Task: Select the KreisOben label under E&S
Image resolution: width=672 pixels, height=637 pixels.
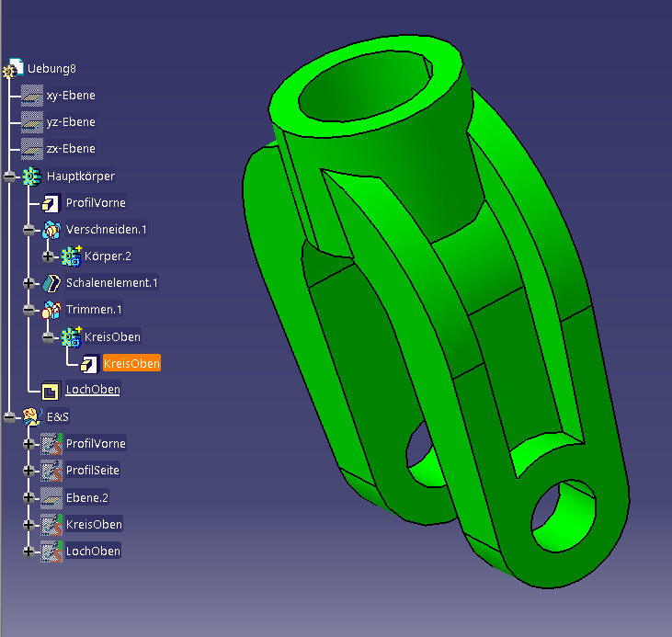Action: (95, 524)
